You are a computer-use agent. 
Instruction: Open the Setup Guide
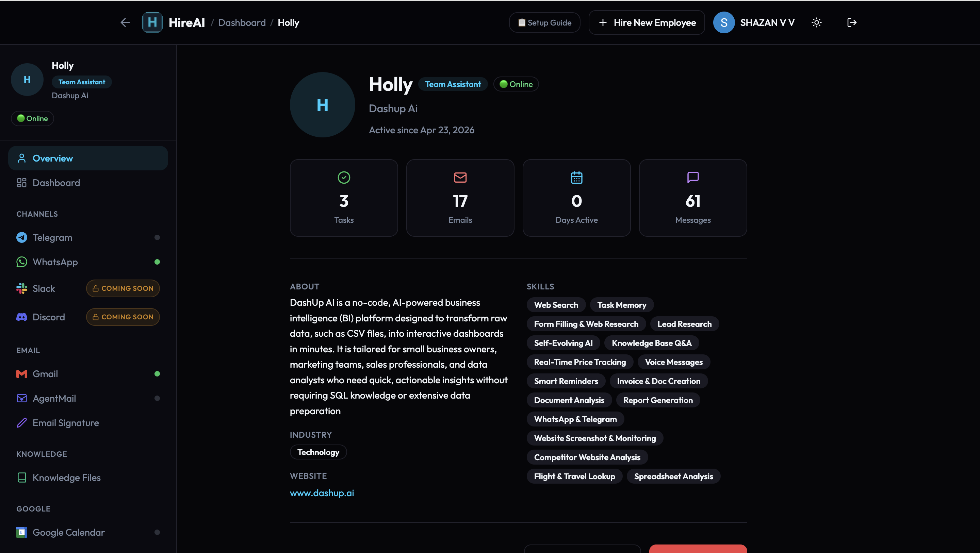click(x=544, y=23)
